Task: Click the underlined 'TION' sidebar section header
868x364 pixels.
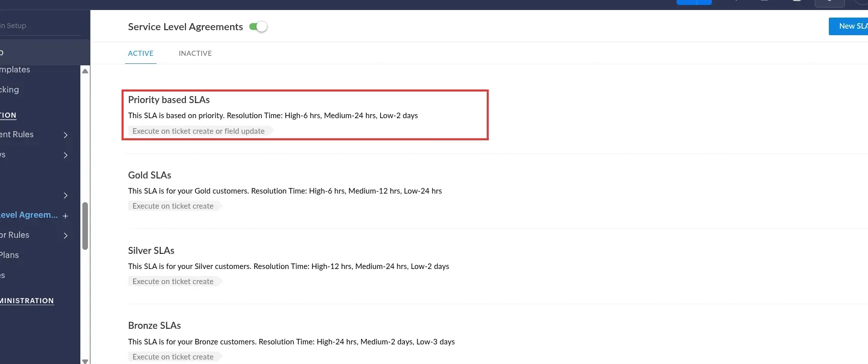Action: tap(8, 115)
